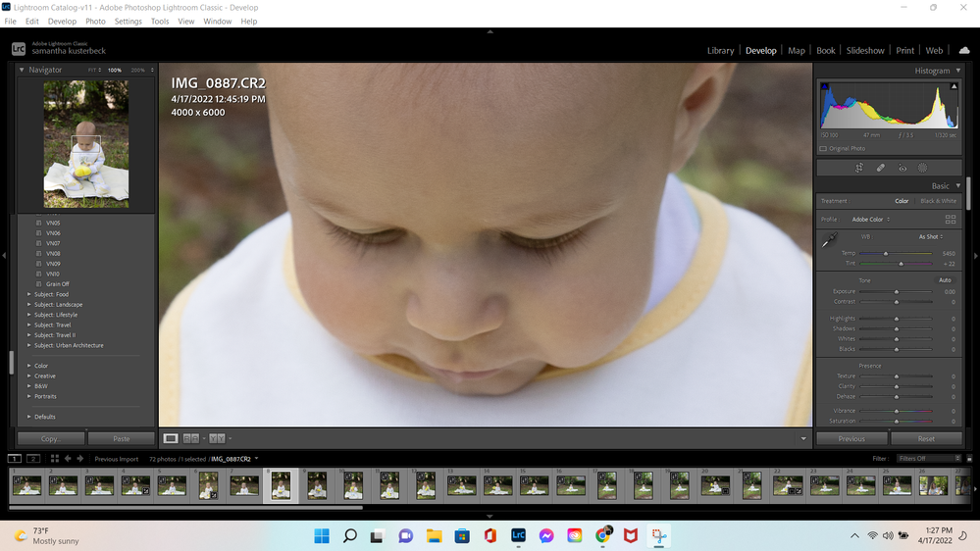Screen dimensions: 980x551
Task: Click the Reset button
Action: point(925,438)
